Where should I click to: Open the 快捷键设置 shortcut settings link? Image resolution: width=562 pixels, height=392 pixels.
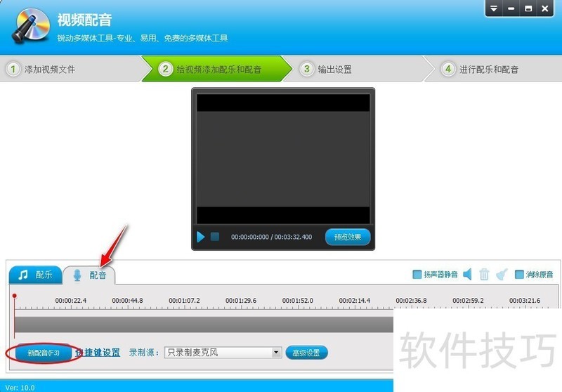[97, 353]
